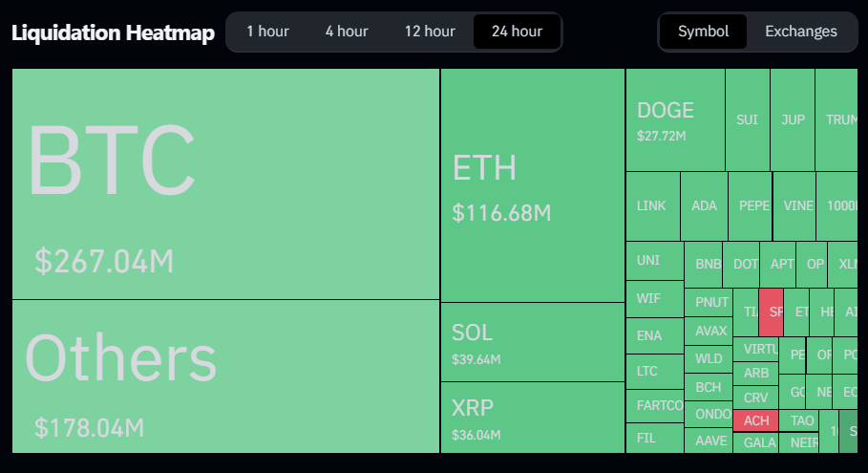Select the DOGE $27.72M tile
This screenshot has width=868, height=473.
click(675, 120)
